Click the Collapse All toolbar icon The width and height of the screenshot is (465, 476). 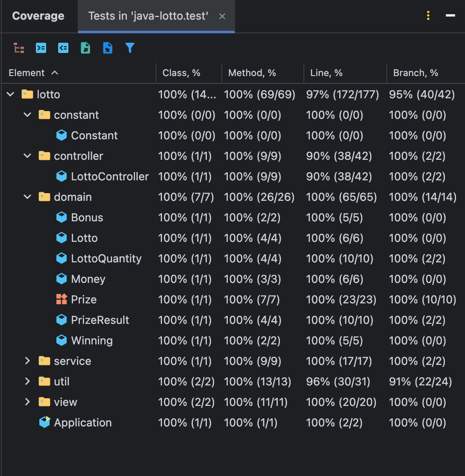[63, 48]
